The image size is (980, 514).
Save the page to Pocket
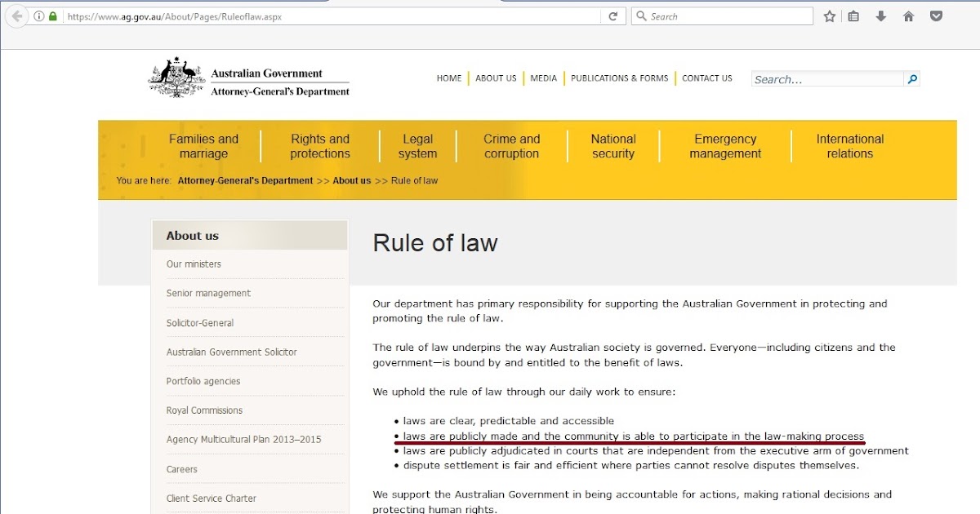(x=935, y=16)
